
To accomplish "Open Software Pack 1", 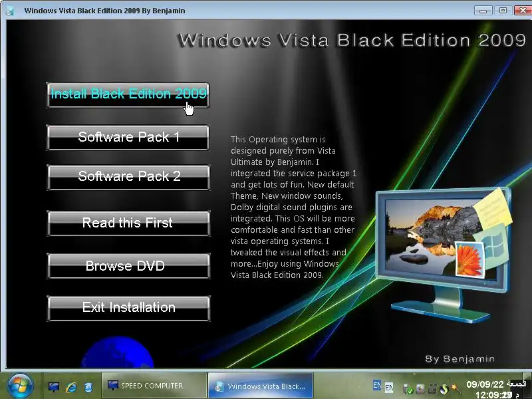I will tap(128, 138).
